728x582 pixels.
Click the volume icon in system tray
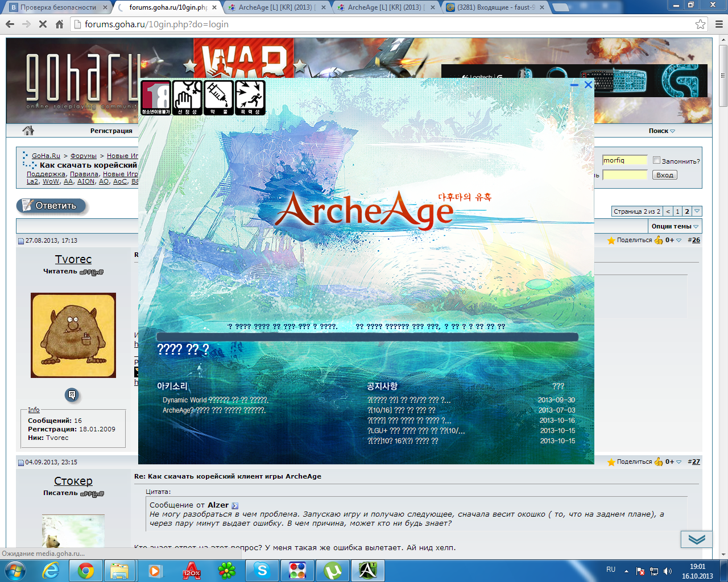[x=668, y=571]
